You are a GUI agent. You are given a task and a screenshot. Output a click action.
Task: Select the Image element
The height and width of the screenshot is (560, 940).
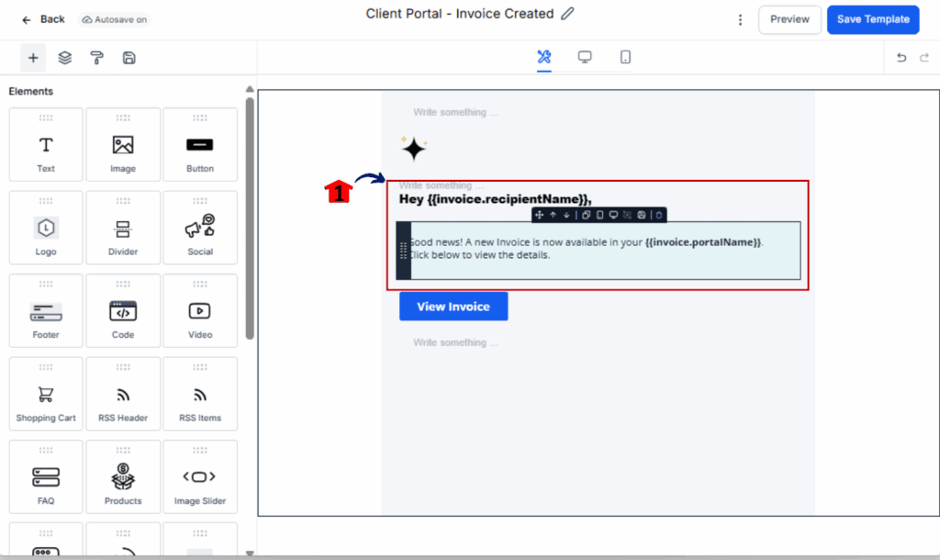click(123, 144)
